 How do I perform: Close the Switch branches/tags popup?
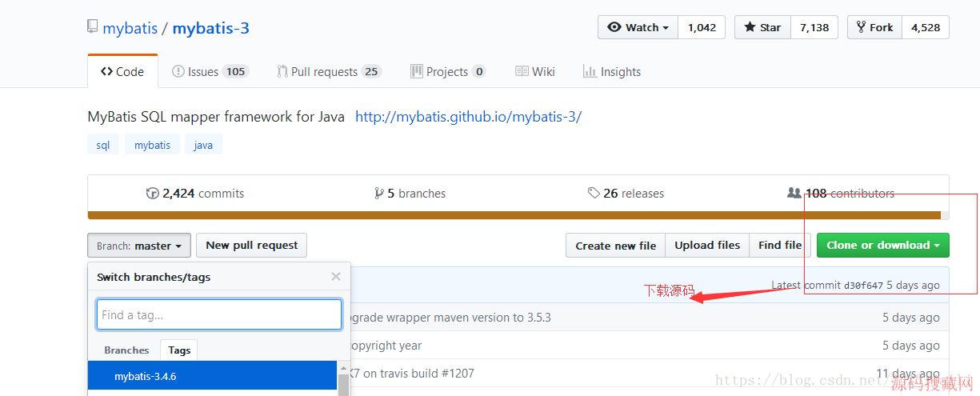click(336, 277)
